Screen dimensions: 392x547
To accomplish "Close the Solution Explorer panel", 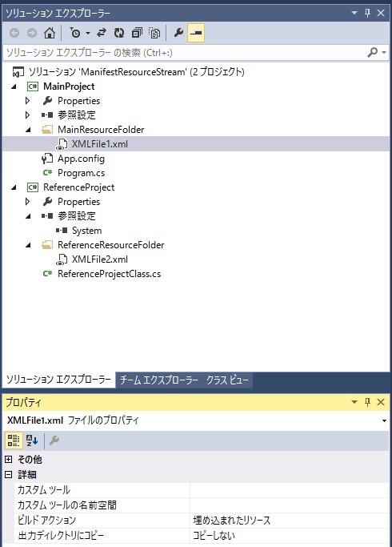I will [381, 13].
